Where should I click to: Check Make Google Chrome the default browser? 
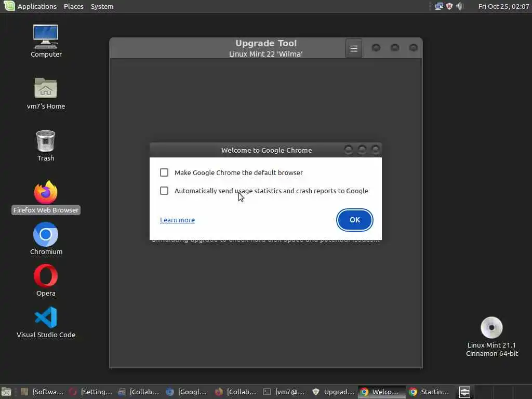coord(164,172)
